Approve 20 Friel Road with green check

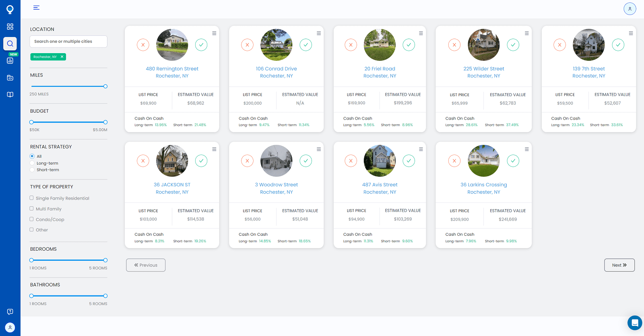click(x=409, y=45)
